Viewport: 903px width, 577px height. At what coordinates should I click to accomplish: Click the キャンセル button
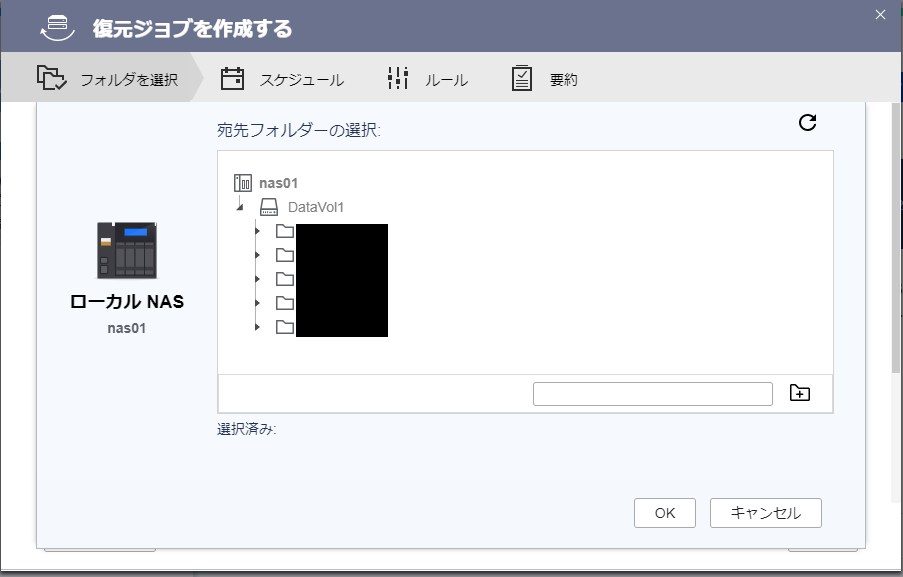pos(765,513)
